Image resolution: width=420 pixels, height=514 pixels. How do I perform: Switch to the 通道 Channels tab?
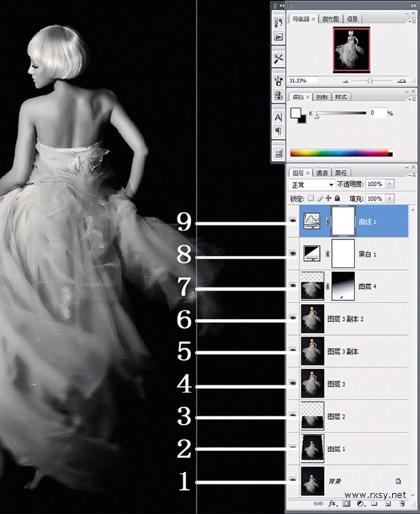[x=322, y=173]
